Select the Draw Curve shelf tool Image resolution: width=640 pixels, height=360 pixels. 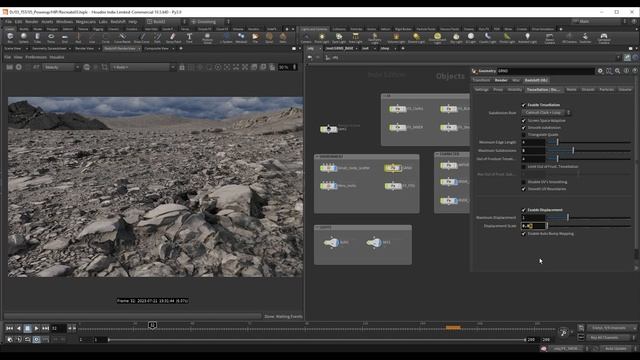coord(142,38)
